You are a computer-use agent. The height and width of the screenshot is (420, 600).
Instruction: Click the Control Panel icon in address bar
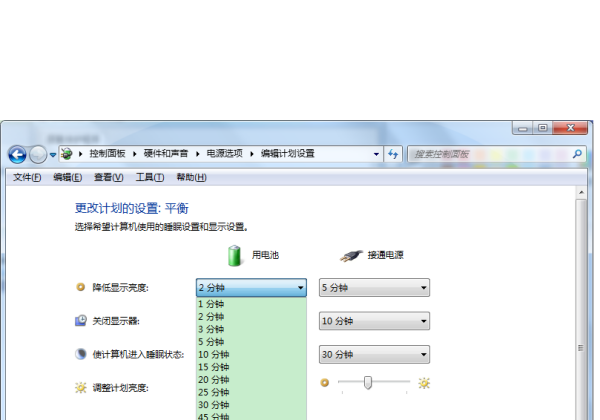(x=67, y=154)
